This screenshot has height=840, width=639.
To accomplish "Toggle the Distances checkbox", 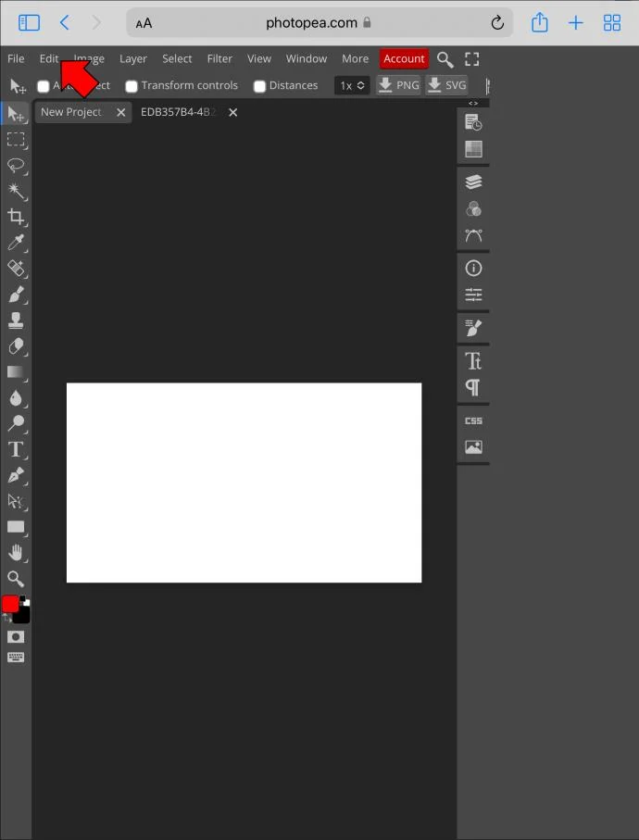I will coord(259,86).
